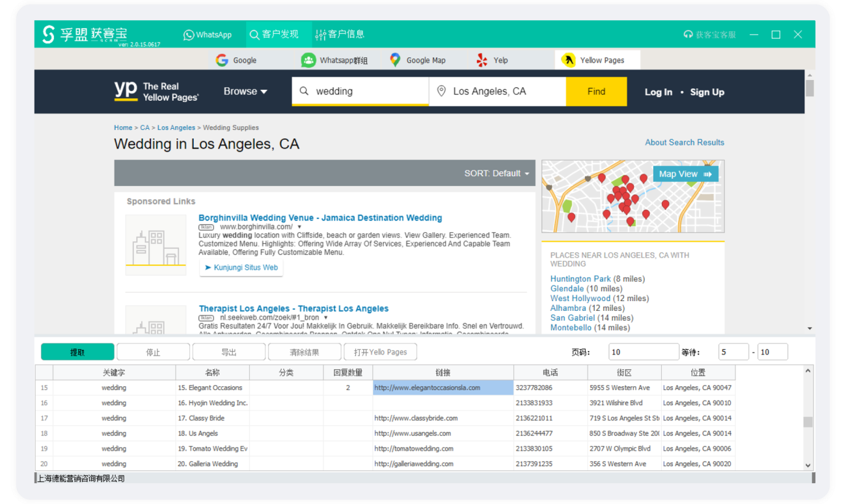Click http://www.elegantoccasionsla.com cell
Screen dimensions: 846x504
click(443, 388)
